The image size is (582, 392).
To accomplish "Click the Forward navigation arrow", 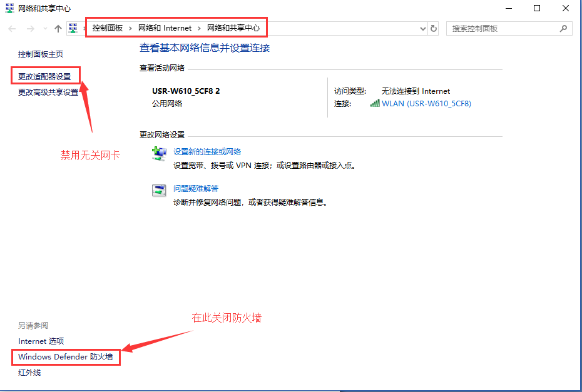I will (x=30, y=29).
